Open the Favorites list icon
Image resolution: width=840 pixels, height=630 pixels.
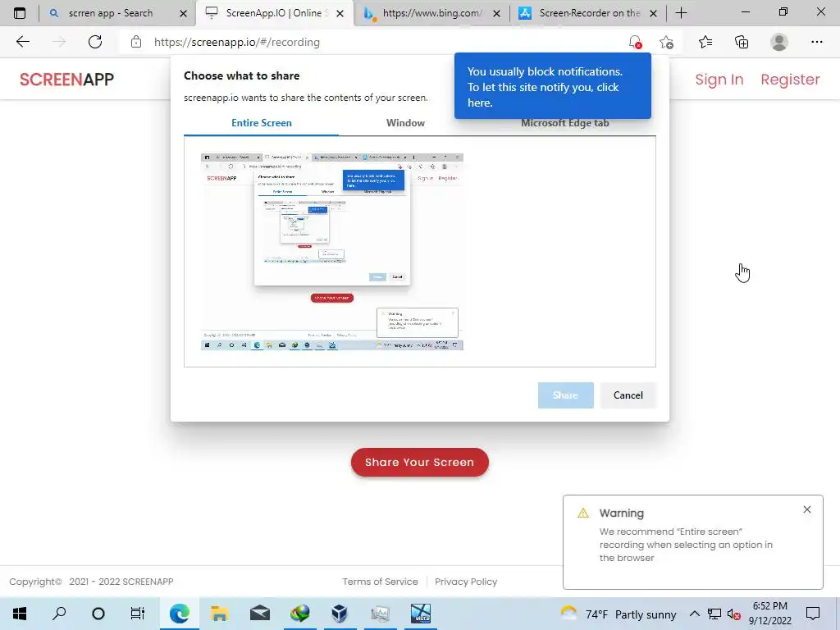click(705, 42)
